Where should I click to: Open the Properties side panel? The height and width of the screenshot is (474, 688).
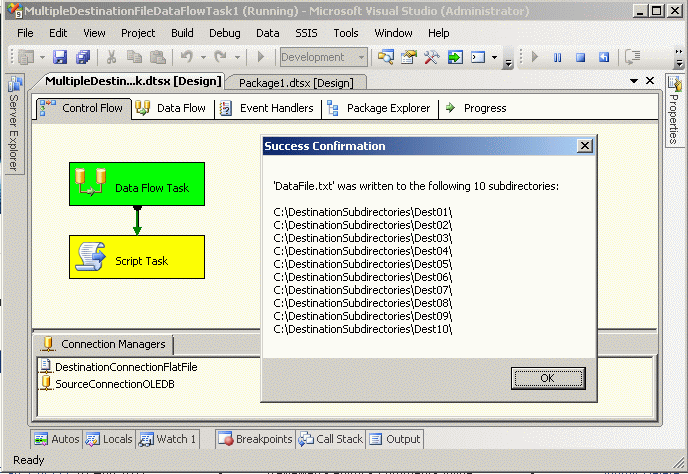674,111
